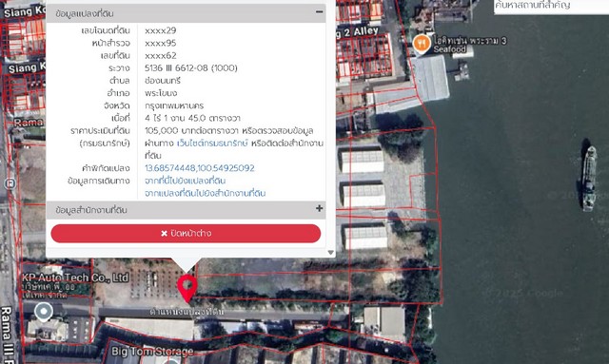Click the ข้อมูลสำนักงานที่ดิน header bar
The width and height of the screenshot is (609, 364).
coord(186,210)
